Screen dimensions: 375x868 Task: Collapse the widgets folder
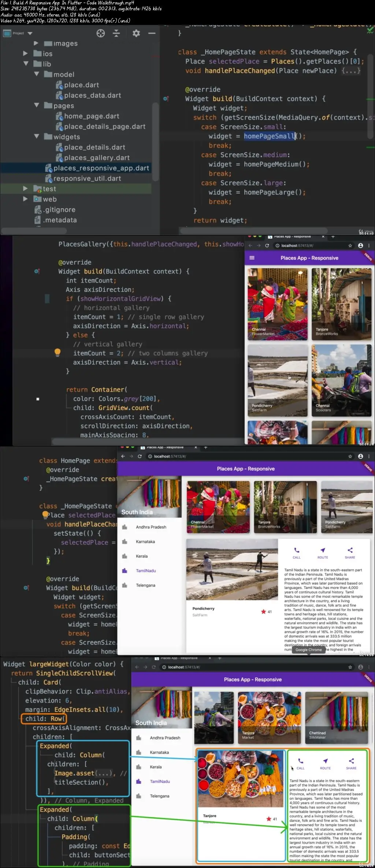tap(36, 136)
